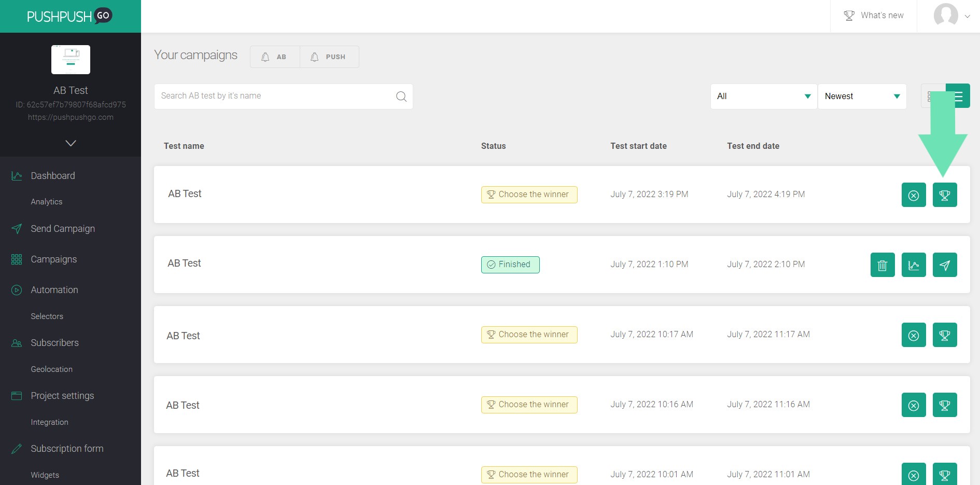This screenshot has height=485, width=980.
Task: Click the What's new trophy icon
Action: 849,16
